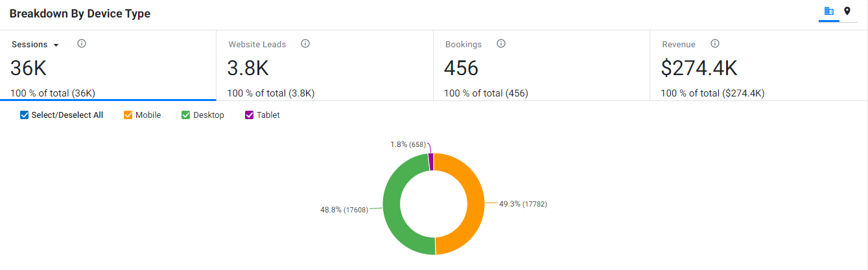Open info tooltip next to Website Leads

coord(305,44)
